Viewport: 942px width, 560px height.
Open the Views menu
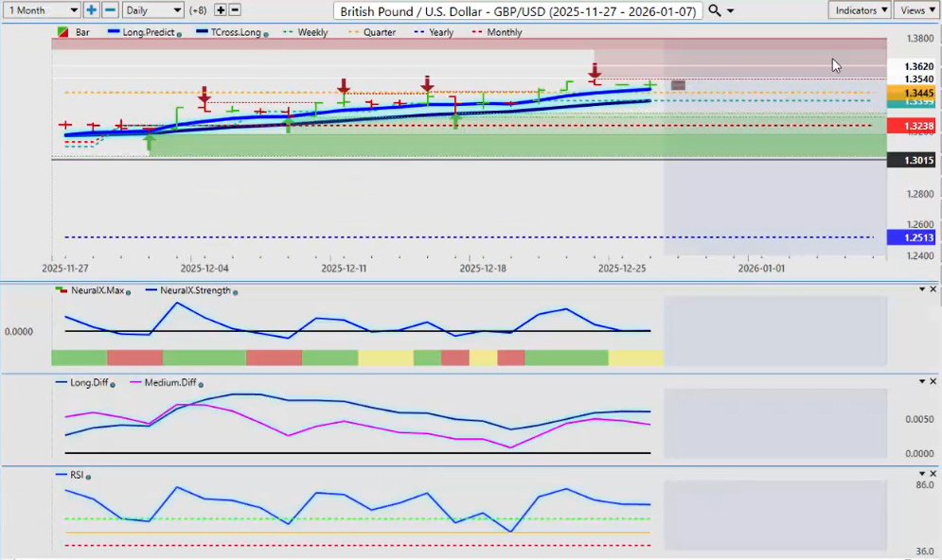pos(916,9)
